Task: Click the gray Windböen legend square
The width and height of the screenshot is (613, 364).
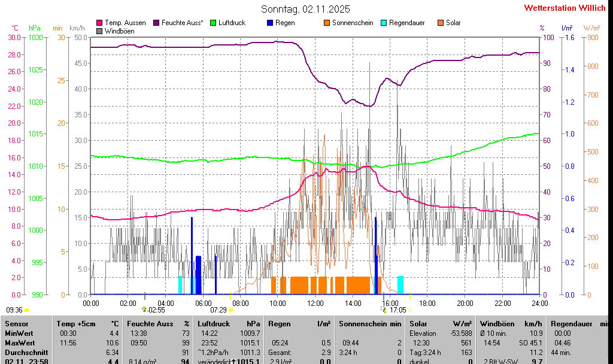Action: (99, 31)
